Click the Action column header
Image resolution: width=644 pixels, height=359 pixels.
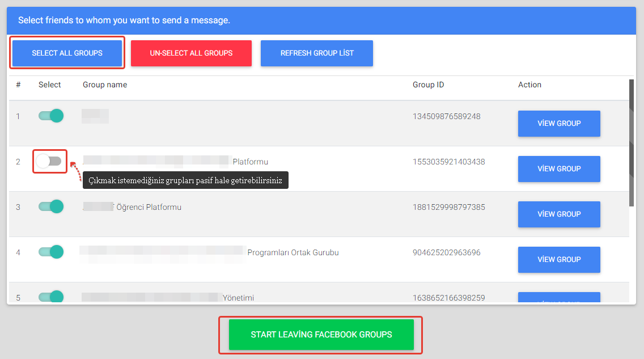[x=529, y=85]
